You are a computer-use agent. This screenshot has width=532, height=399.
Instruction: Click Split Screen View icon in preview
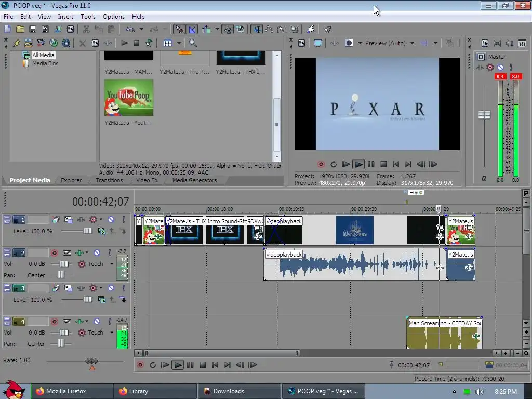pyautogui.click(x=349, y=43)
